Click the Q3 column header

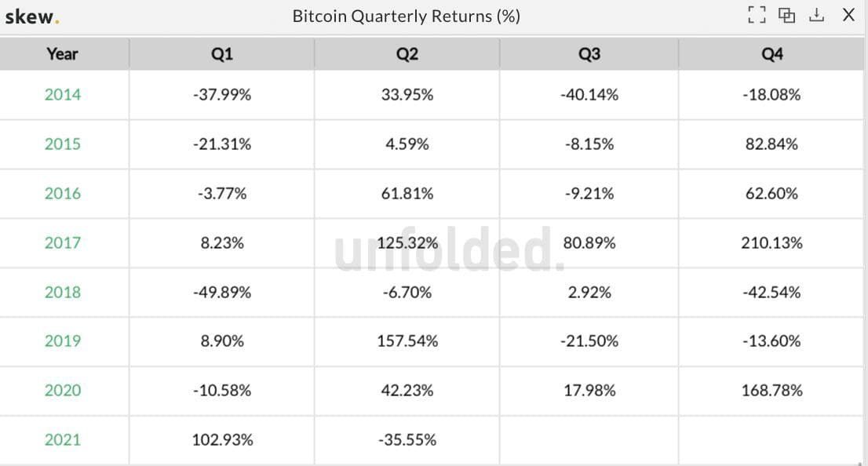point(589,54)
